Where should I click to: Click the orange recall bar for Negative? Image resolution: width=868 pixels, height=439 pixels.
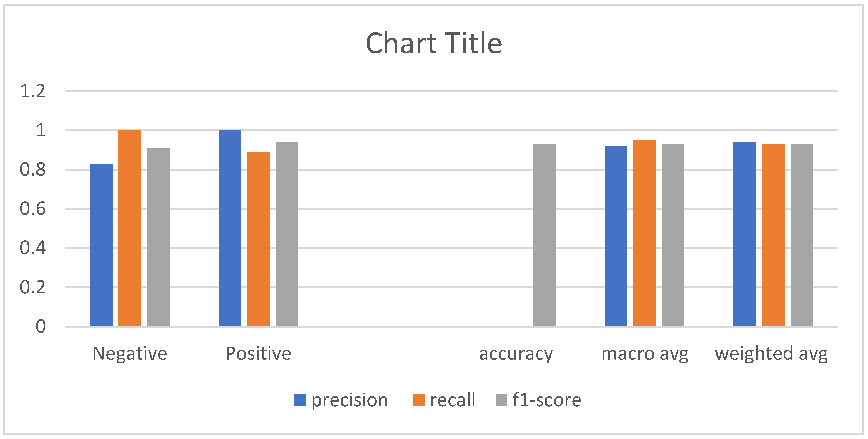pyautogui.click(x=130, y=228)
